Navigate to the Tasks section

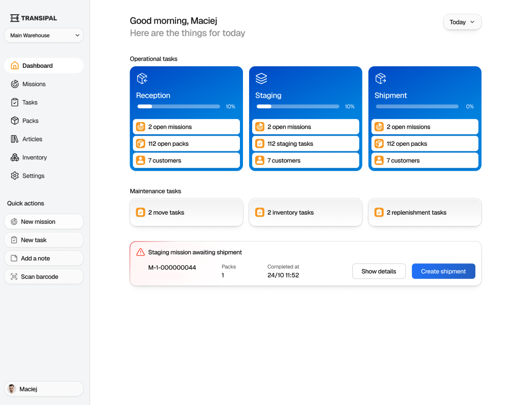click(x=28, y=102)
